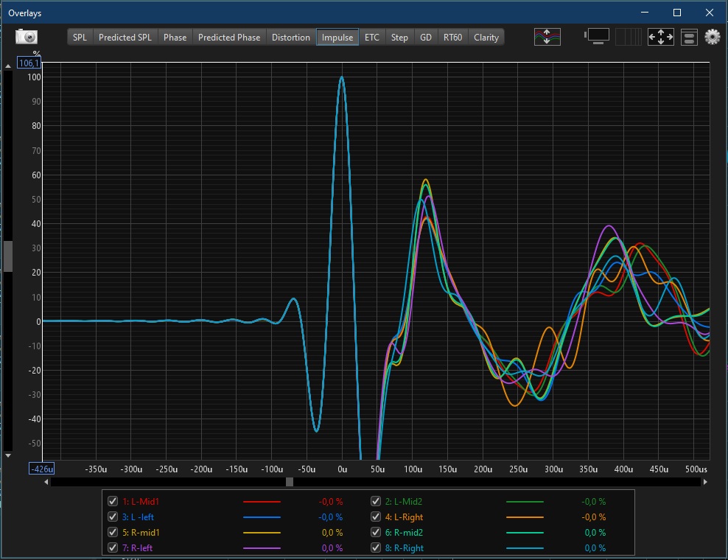Disable the 6: R-mid2 trace
This screenshot has height=560, width=728.
pos(376,532)
